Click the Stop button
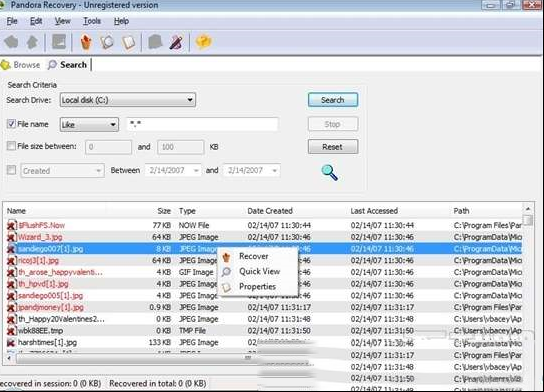The height and width of the screenshot is (392, 544). pyautogui.click(x=333, y=124)
